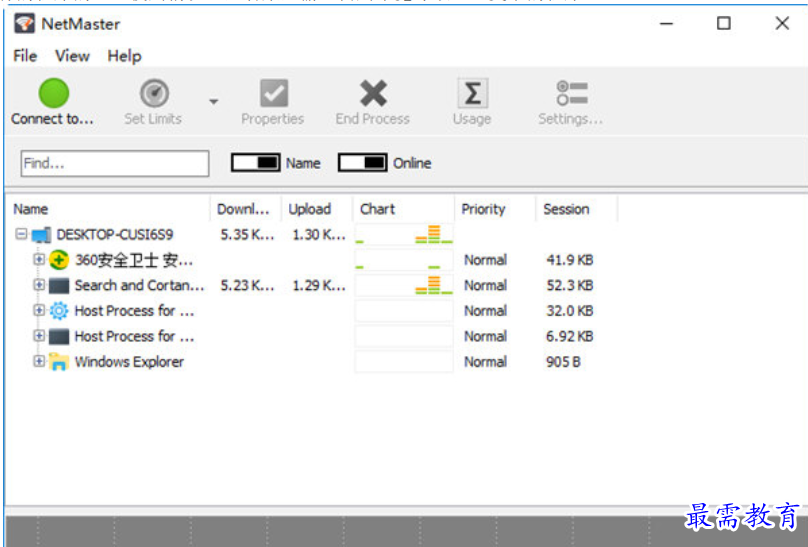Minimize the NetMaster window

pyautogui.click(x=666, y=24)
